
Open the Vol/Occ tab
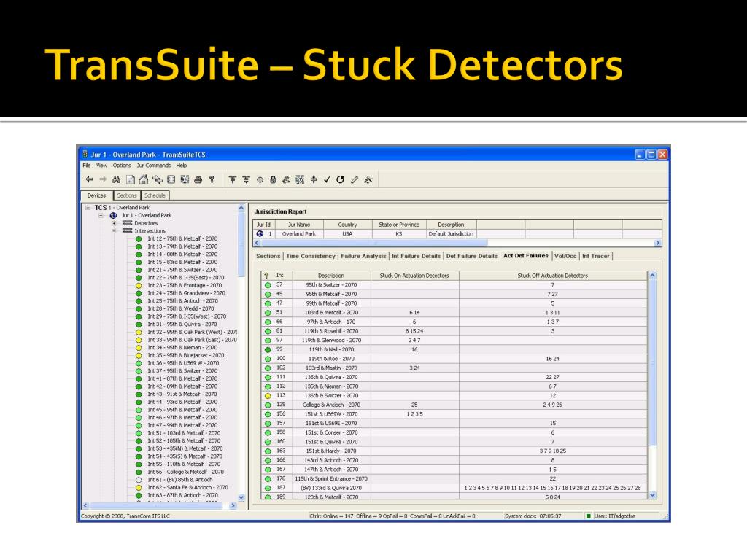565,256
